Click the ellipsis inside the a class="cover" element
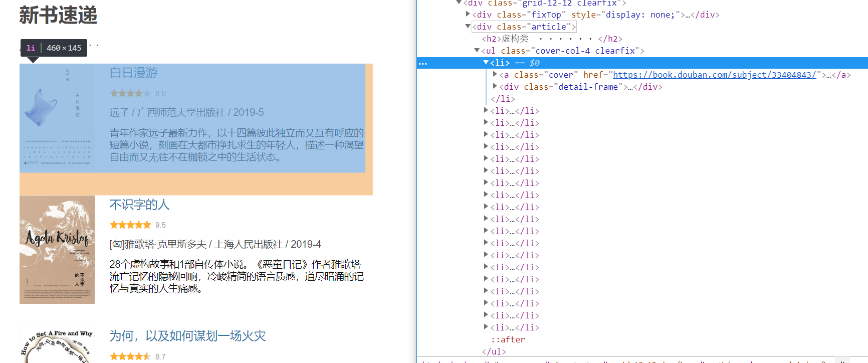868x363 pixels. [829, 76]
